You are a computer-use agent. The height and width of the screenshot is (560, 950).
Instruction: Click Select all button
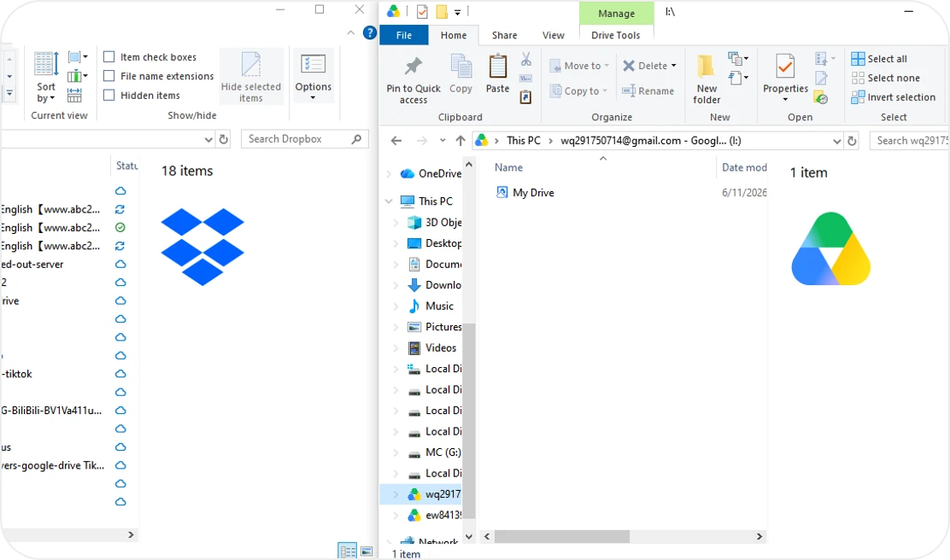pyautogui.click(x=879, y=59)
